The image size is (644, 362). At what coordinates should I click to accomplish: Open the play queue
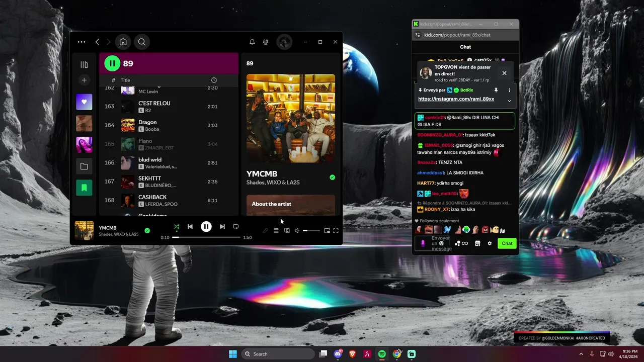point(276,231)
